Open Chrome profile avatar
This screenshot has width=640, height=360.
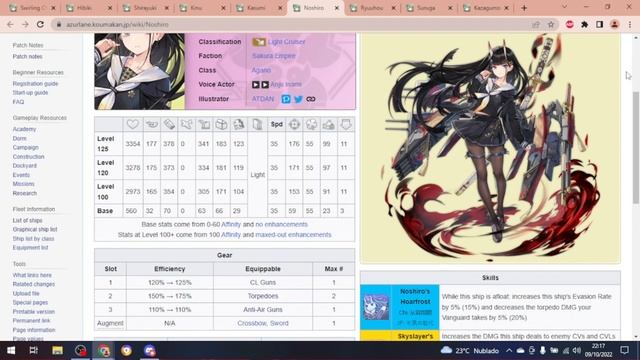[614, 24]
